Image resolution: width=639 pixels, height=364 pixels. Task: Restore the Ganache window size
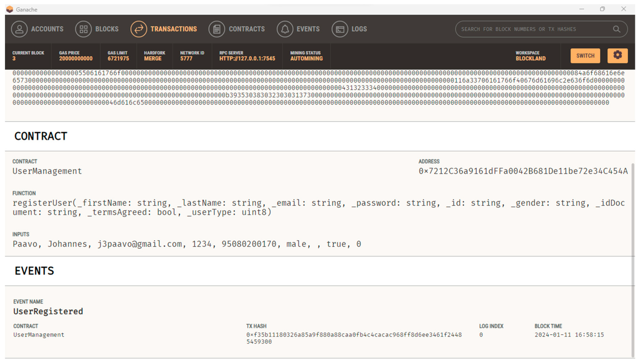602,9
